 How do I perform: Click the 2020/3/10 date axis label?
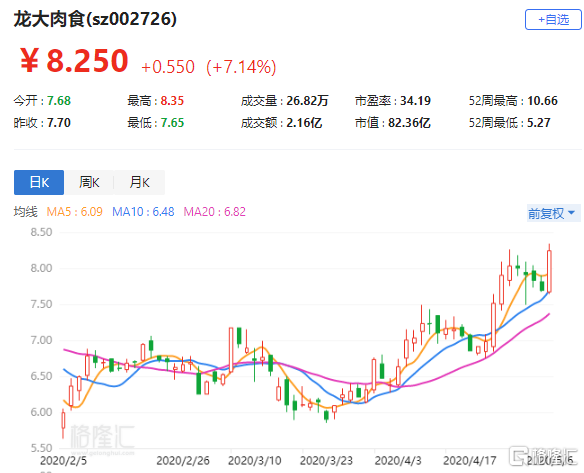(x=254, y=461)
